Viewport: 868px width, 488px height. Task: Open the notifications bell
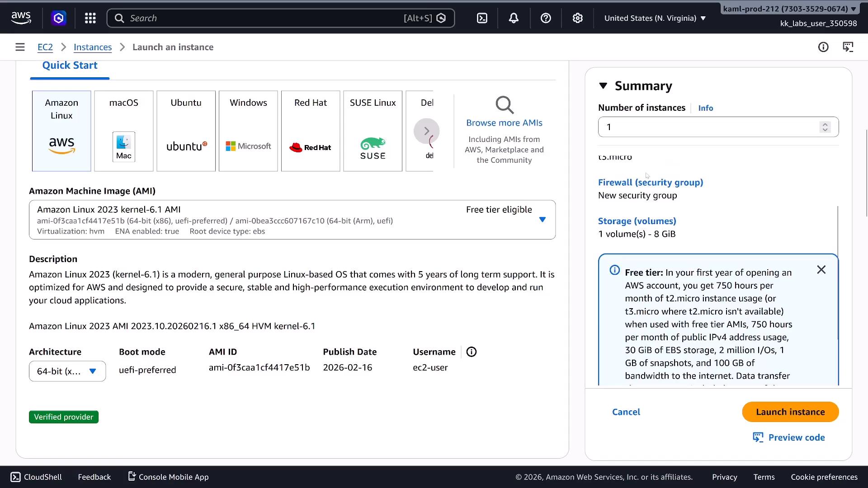(514, 18)
